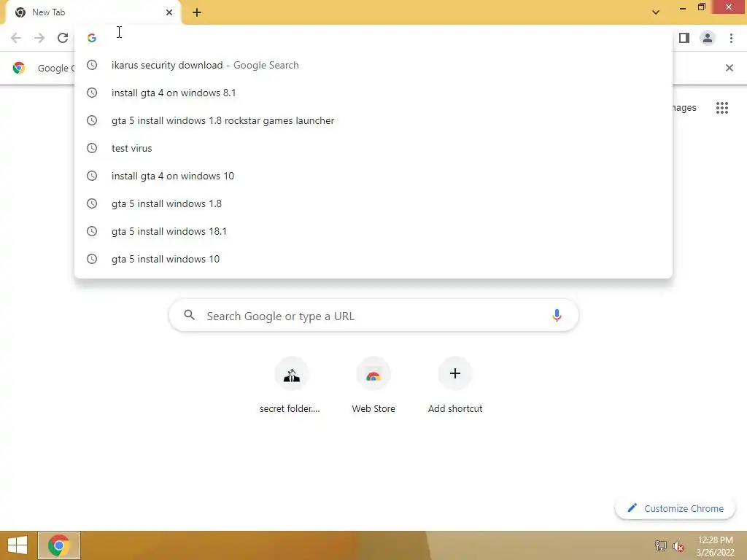Click the muted volume tray icon
Viewport: 747px width, 560px height.
[678, 546]
